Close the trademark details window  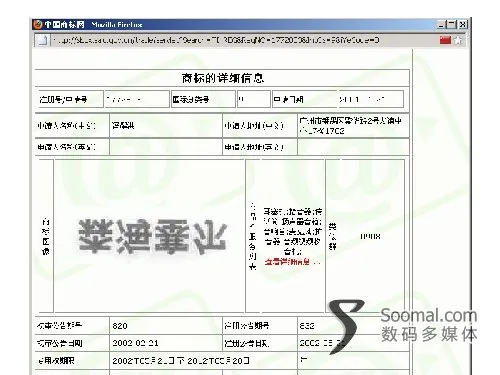tap(463, 25)
